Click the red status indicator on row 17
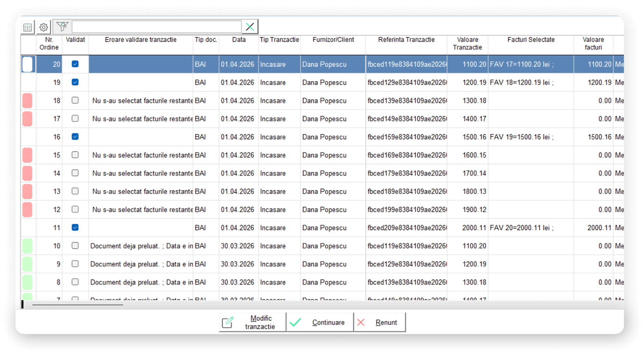This screenshot has width=644, height=354. (x=28, y=119)
